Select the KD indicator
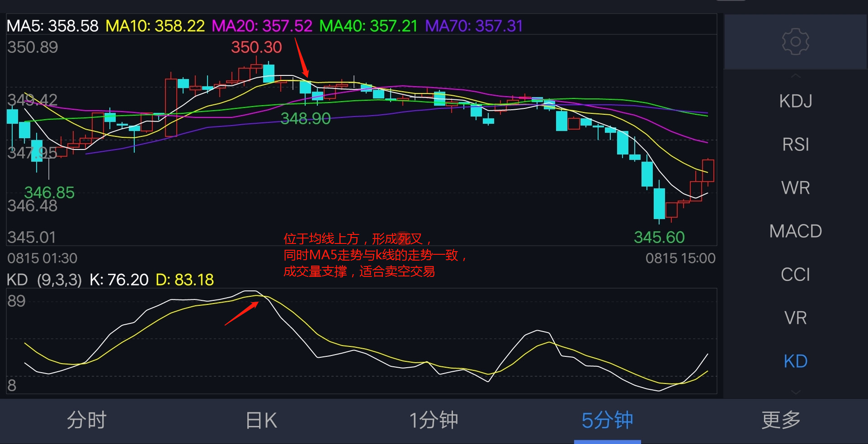868x444 pixels. (x=795, y=361)
